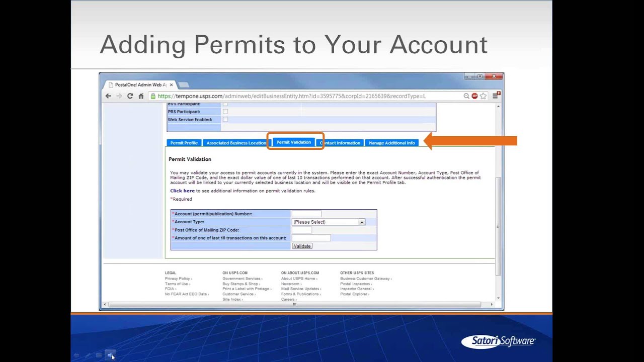Click the vertical scrollbar thumb in browser
The height and width of the screenshot is (362, 644).
(498, 226)
